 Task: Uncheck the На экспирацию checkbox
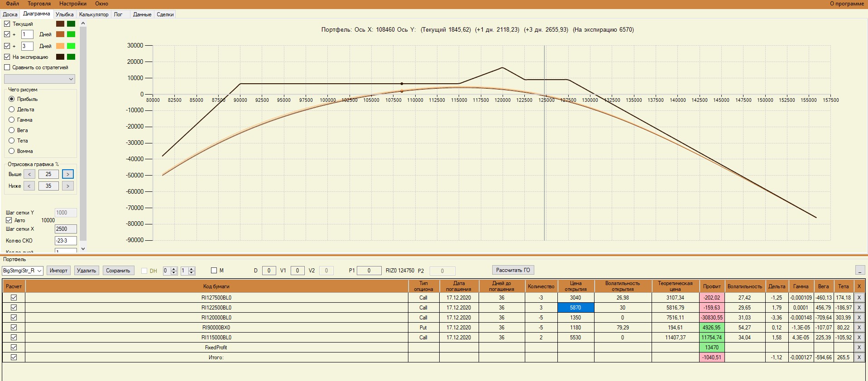pos(7,57)
